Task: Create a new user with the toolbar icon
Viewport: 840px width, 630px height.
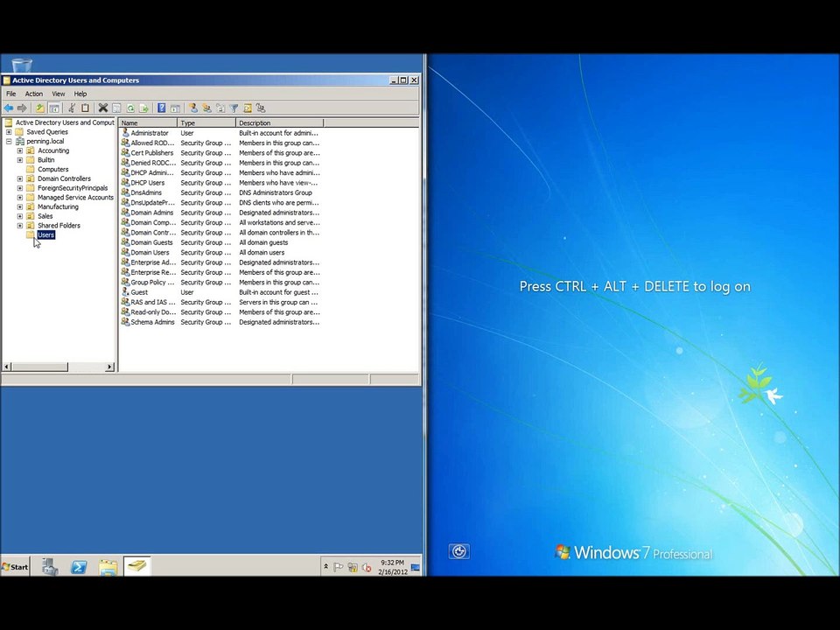Action: 193,108
